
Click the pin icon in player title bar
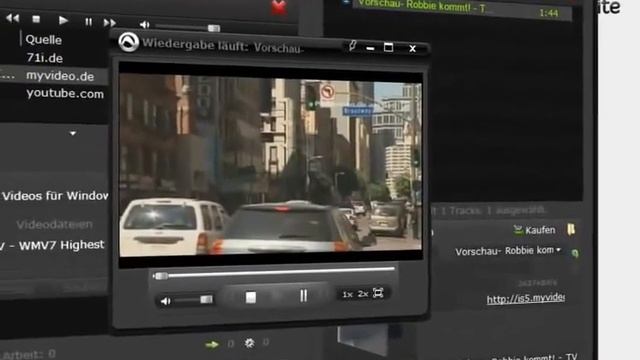[352, 45]
